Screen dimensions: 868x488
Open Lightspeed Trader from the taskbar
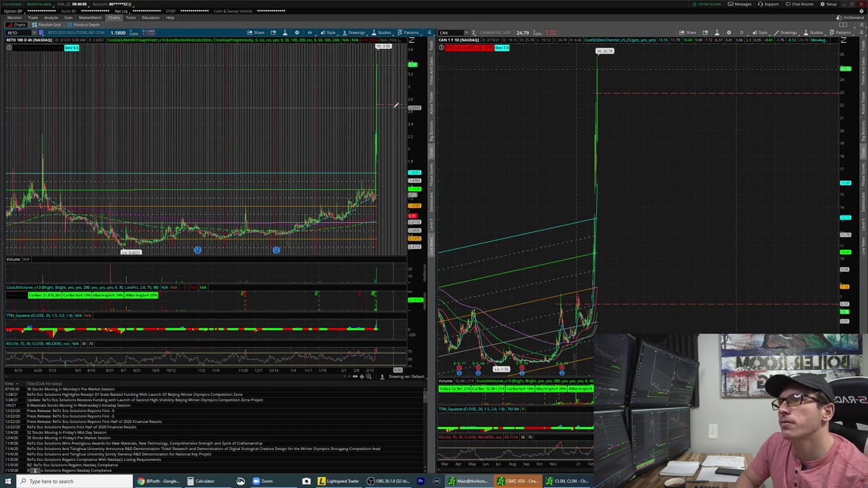pos(338,481)
